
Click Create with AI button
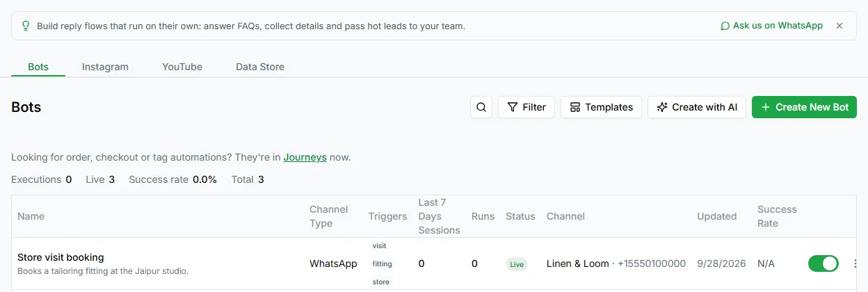pos(697,107)
